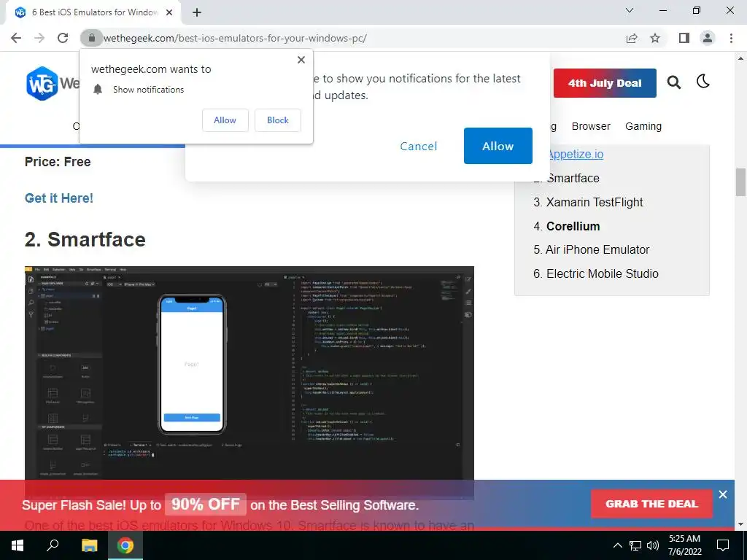
Task: Open File Explorer from taskbar
Action: (x=89, y=545)
